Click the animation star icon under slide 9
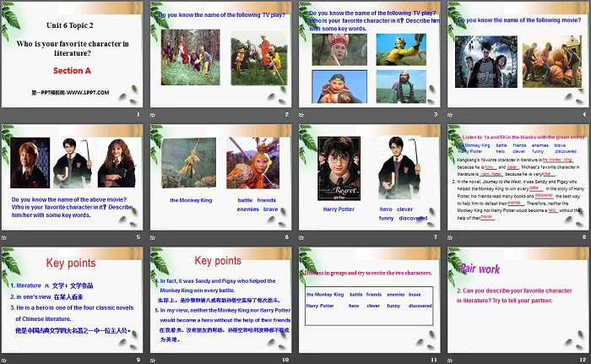 point(4,361)
